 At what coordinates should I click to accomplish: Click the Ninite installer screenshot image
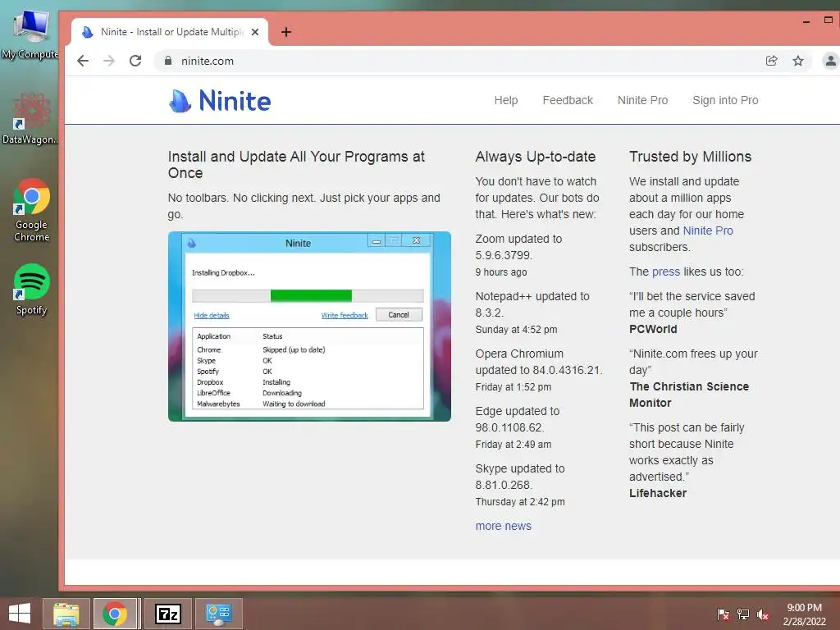click(309, 326)
